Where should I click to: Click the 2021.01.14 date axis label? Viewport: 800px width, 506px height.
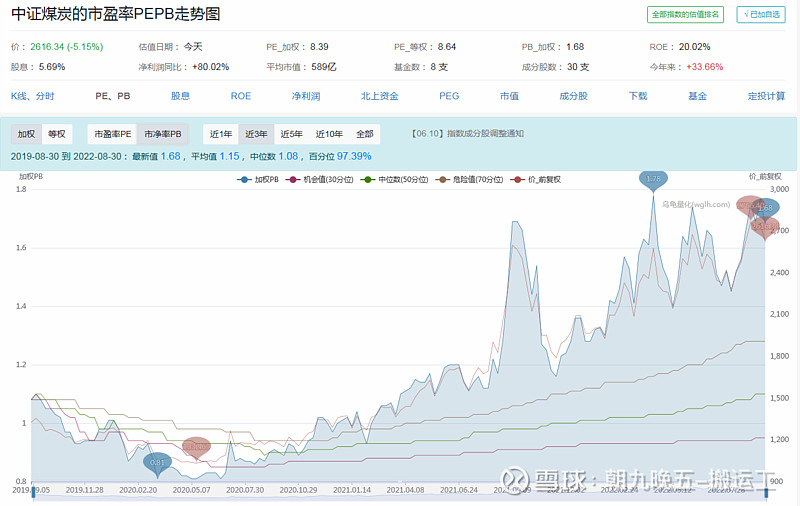[352, 490]
